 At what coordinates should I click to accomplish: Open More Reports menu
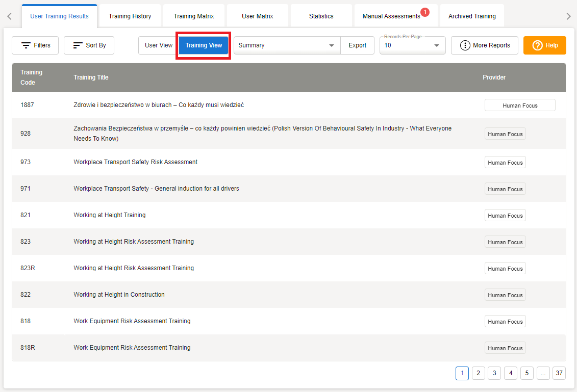(x=484, y=45)
